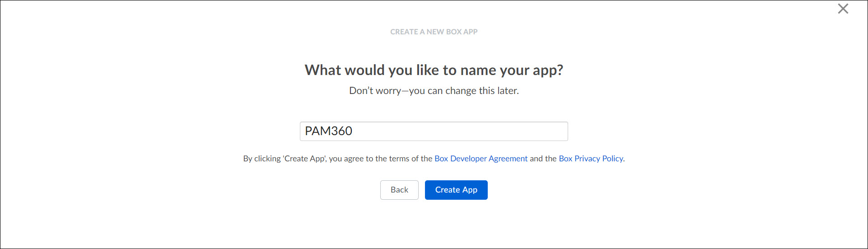Open the Box Developer Agreement link
The image size is (868, 249).
(x=481, y=159)
